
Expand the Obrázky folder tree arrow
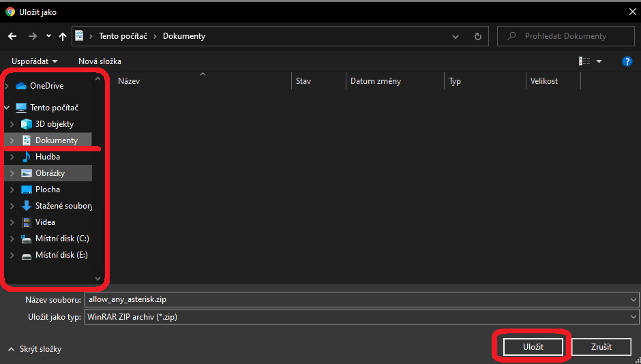pos(12,173)
